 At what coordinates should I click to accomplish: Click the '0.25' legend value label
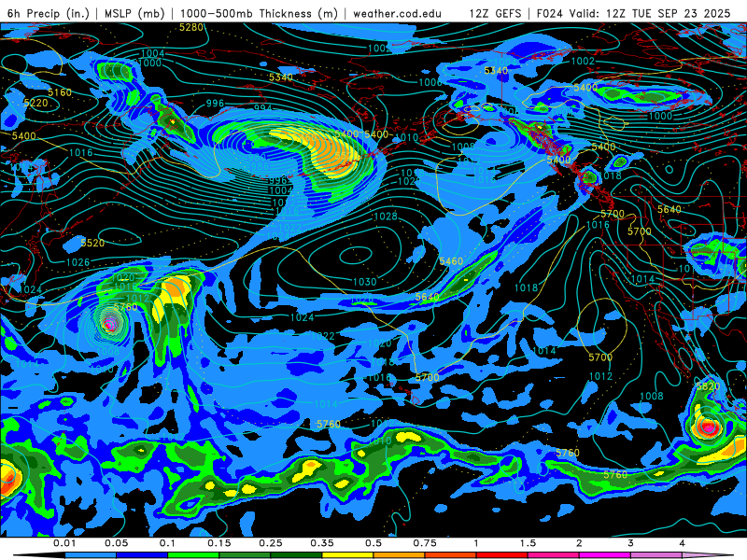[270, 543]
